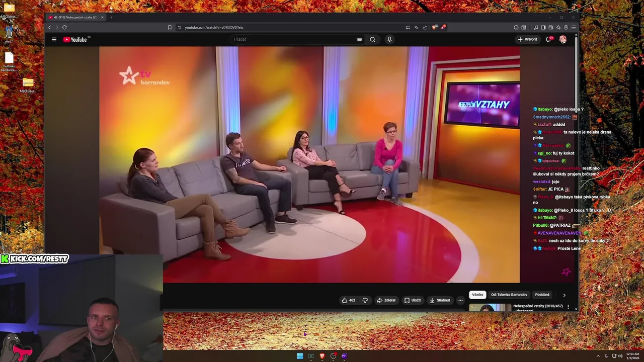
Task: Click the video player area
Action: (309, 164)
